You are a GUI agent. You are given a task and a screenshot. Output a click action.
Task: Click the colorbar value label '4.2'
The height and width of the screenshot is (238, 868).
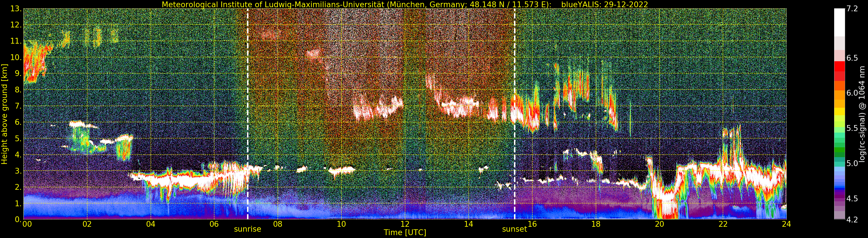pos(852,220)
